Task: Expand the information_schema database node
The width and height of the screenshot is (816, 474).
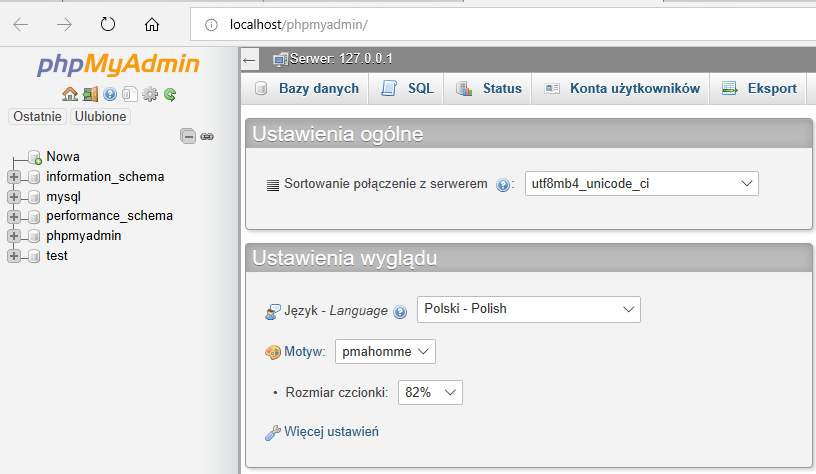Action: (x=14, y=177)
